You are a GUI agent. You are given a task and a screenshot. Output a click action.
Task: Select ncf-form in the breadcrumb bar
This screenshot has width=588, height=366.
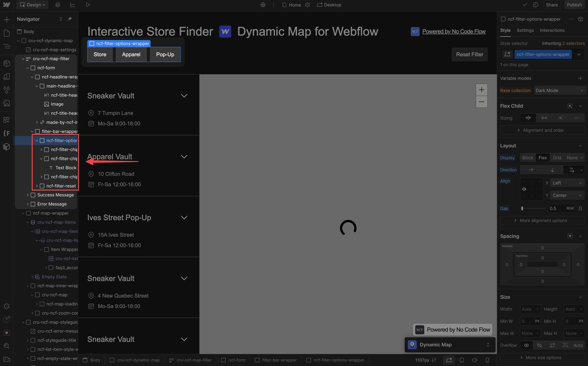tap(233, 360)
